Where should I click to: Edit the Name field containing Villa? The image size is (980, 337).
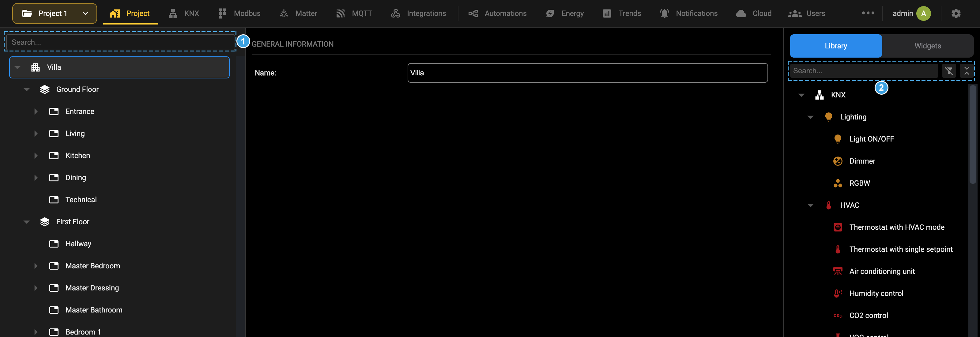pos(587,73)
